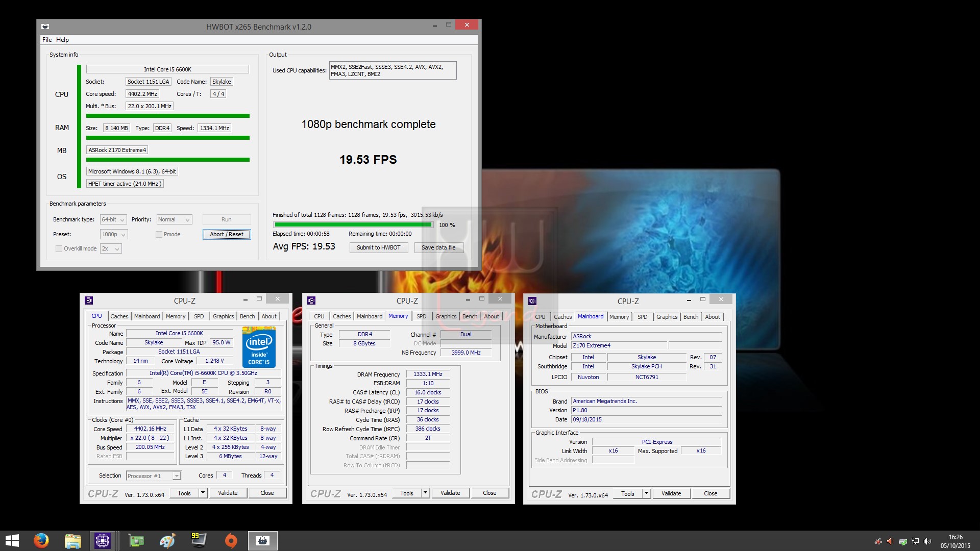Enable the Overkill mode checkbox
The image size is (980, 551).
pos(59,248)
